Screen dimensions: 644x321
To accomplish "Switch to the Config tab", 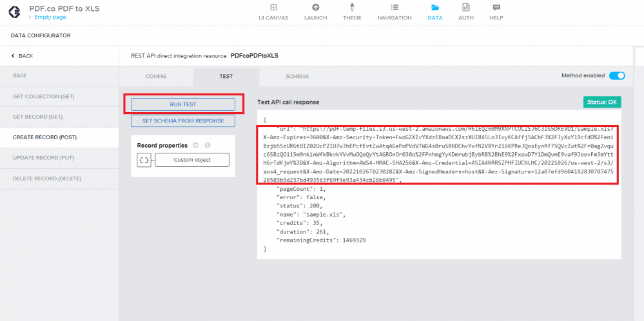I will pos(155,77).
